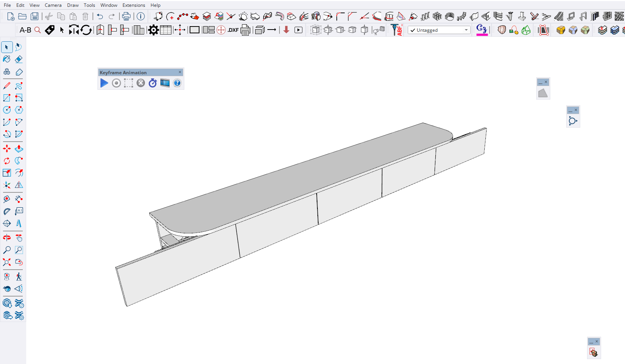The height and width of the screenshot is (364, 625).
Task: Open Keyframe Animation help
Action: tap(177, 83)
